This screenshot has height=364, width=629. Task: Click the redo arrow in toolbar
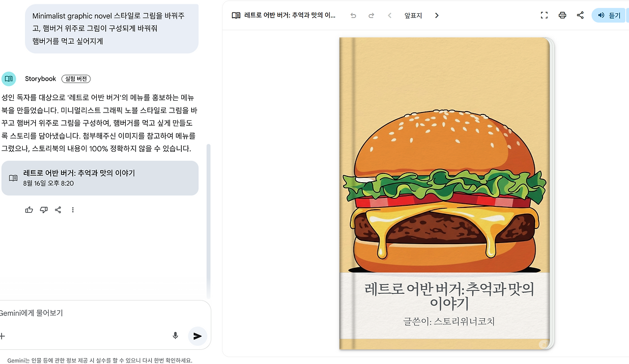pyautogui.click(x=372, y=16)
